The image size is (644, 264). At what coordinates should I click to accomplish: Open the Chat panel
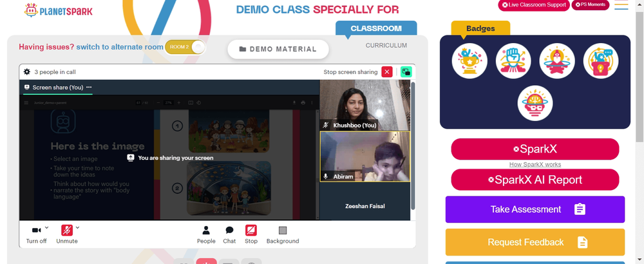(229, 235)
